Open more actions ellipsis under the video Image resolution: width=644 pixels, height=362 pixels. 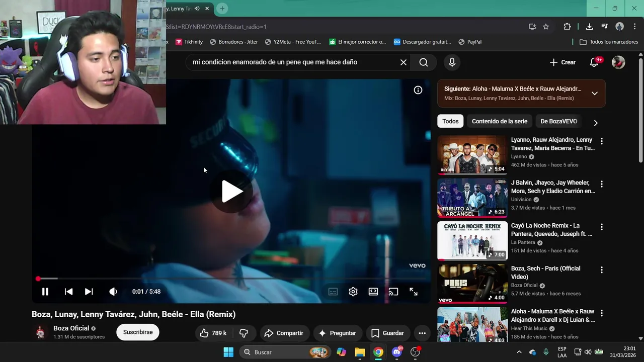tap(422, 333)
